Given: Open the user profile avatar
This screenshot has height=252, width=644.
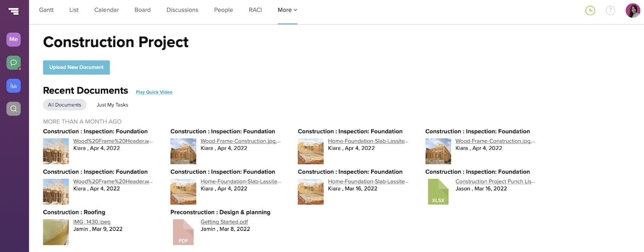Looking at the screenshot, I should [633, 10].
